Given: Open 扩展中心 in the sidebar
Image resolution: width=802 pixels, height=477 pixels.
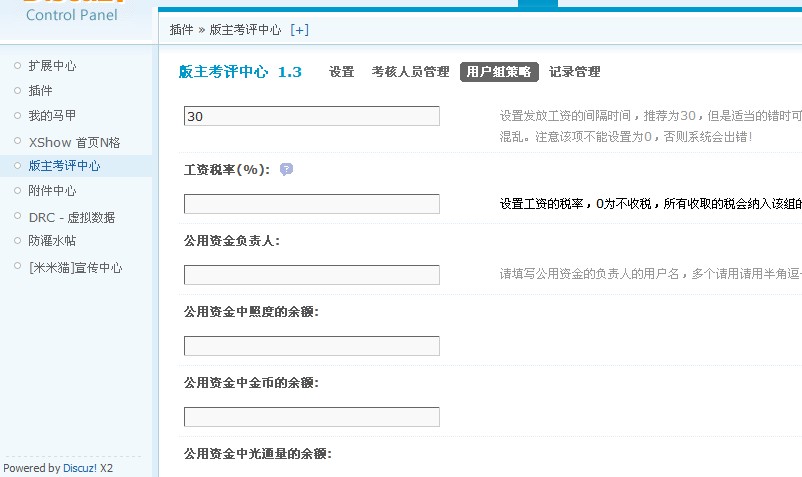Looking at the screenshot, I should pyautogui.click(x=52, y=65).
